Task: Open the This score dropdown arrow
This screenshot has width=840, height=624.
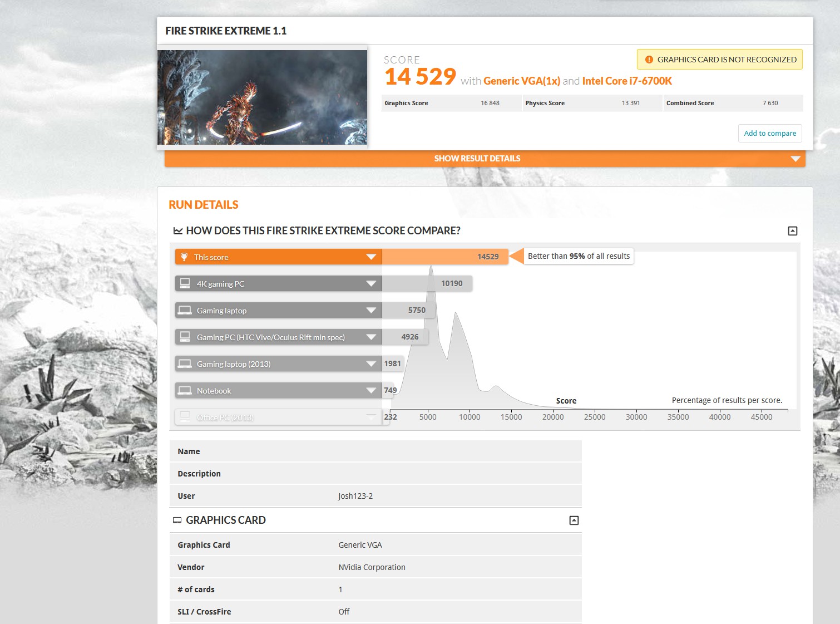Action: coord(371,257)
